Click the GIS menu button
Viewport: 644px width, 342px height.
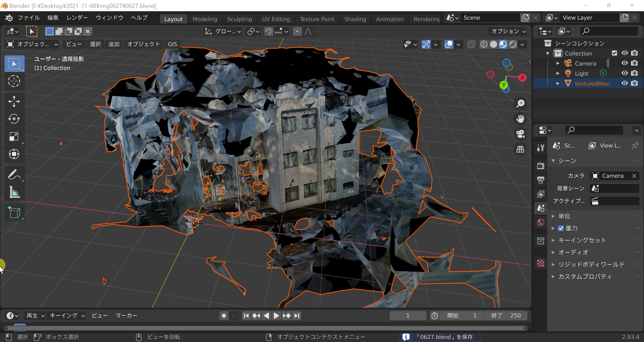(172, 44)
